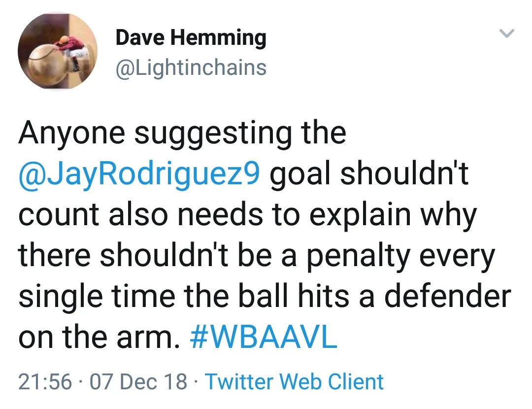Open the tweet options chevron menu
This screenshot has width=532, height=409.
[506, 34]
